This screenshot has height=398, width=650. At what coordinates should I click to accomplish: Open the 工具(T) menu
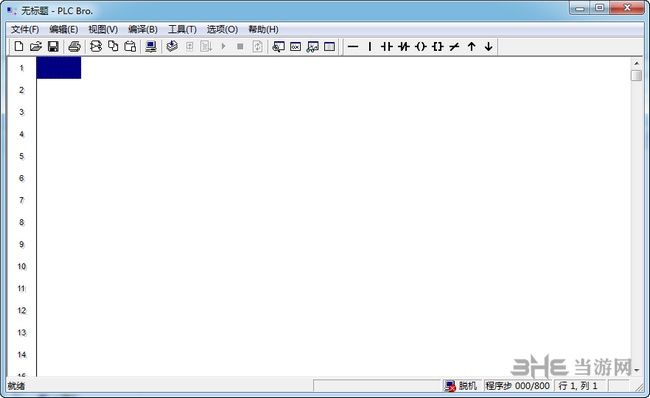click(182, 29)
